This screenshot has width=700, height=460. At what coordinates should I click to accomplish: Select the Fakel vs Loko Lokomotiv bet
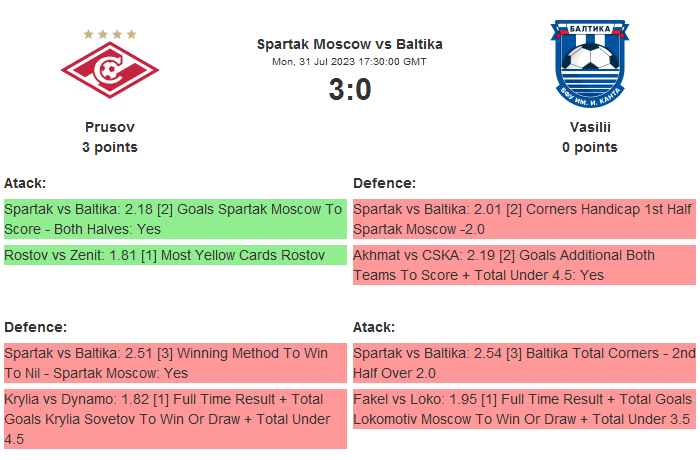pos(524,409)
